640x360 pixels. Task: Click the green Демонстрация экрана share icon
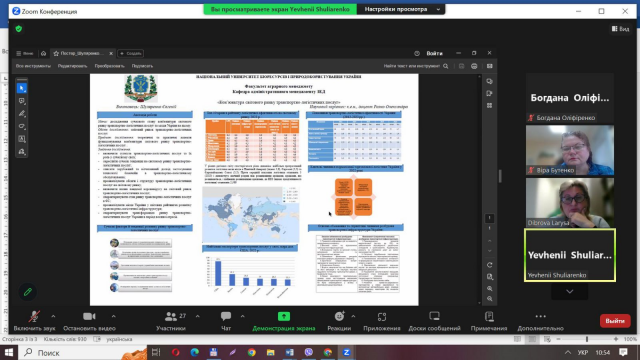[x=284, y=316]
